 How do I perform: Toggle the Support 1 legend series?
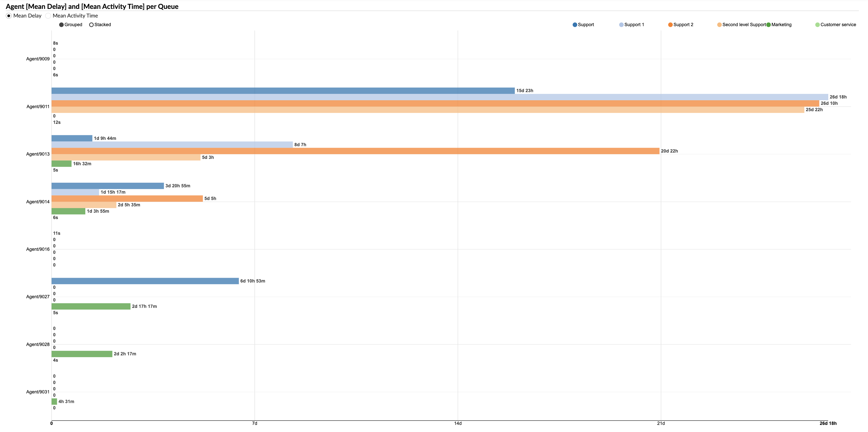[632, 25]
